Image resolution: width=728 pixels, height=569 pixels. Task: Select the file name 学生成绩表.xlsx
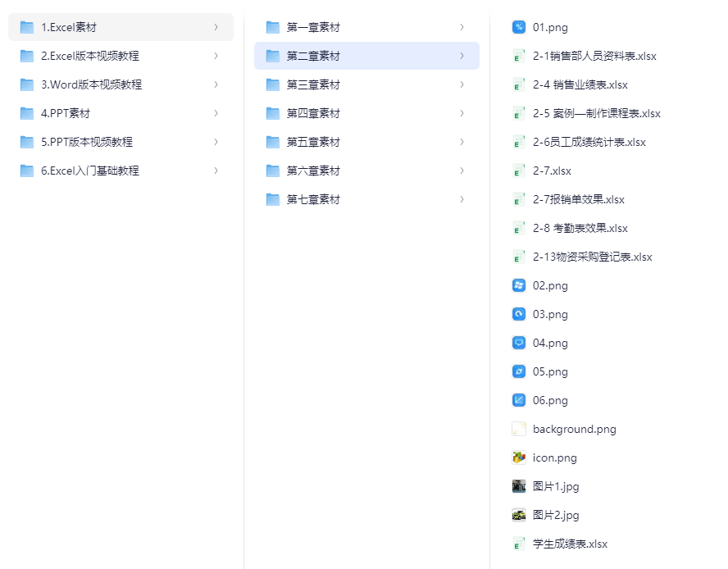coord(570,544)
